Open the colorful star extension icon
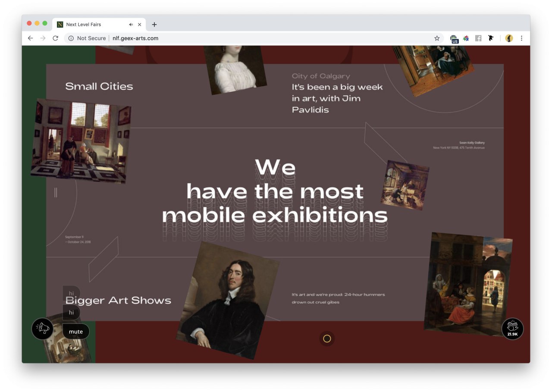Image resolution: width=552 pixels, height=392 pixels. [466, 38]
